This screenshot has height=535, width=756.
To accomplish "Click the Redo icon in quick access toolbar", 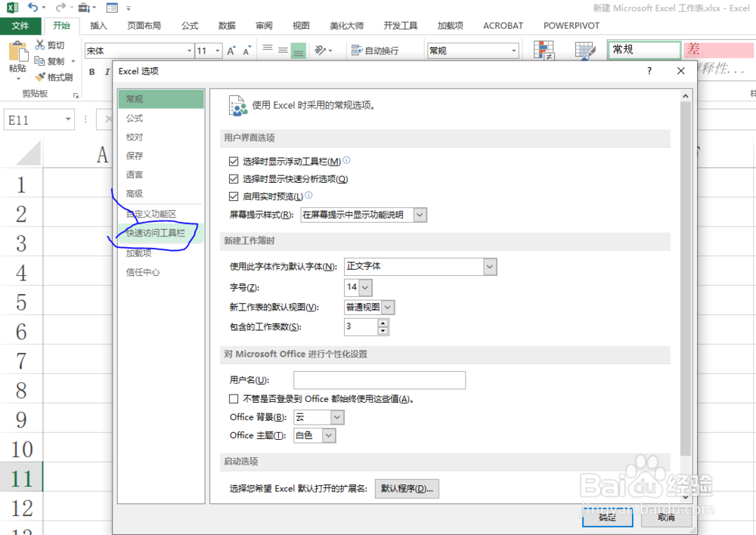I will point(60,8).
